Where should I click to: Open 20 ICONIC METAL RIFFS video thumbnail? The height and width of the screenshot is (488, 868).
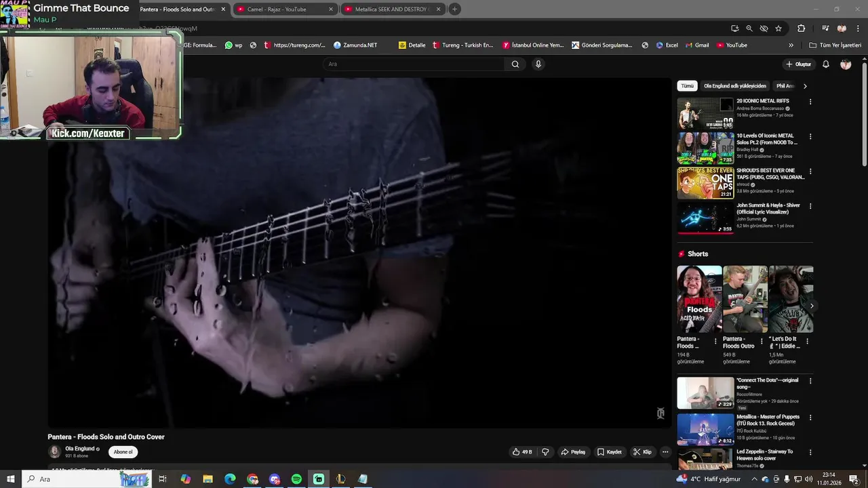pyautogui.click(x=705, y=113)
